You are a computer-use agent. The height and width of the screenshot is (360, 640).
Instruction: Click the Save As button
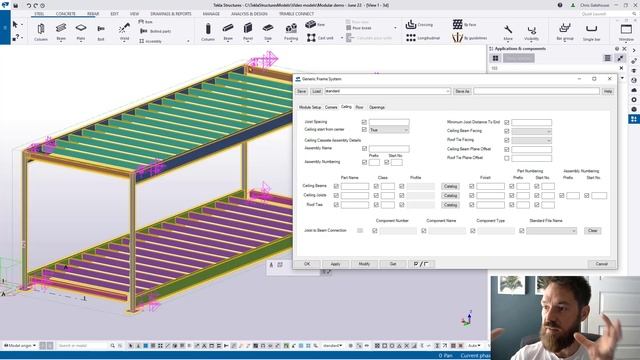[x=462, y=91]
